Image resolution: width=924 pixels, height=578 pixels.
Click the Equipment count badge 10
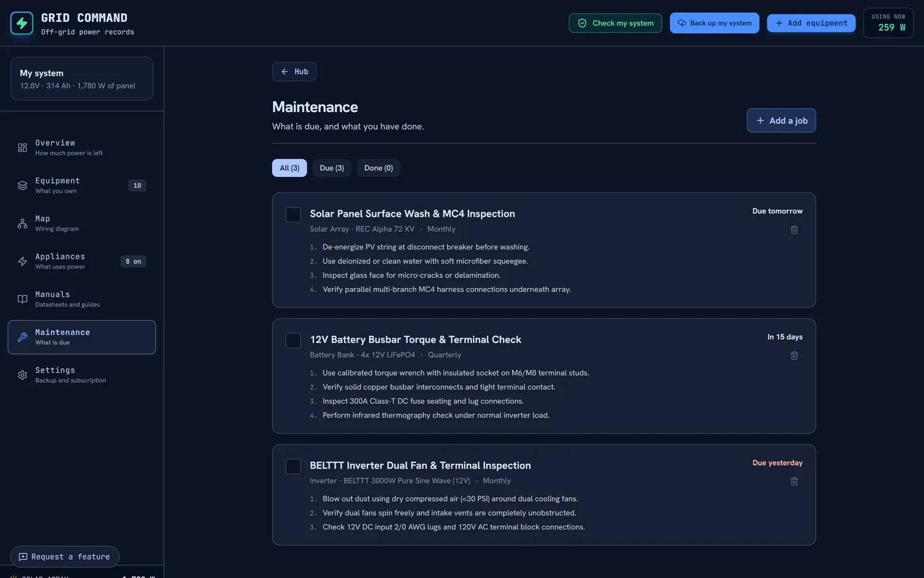coord(137,186)
